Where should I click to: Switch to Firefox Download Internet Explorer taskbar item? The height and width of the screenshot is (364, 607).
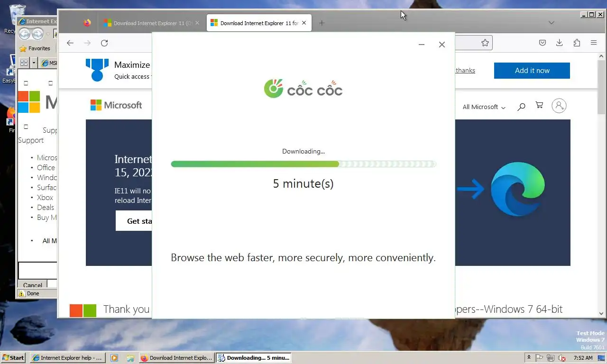[177, 358]
